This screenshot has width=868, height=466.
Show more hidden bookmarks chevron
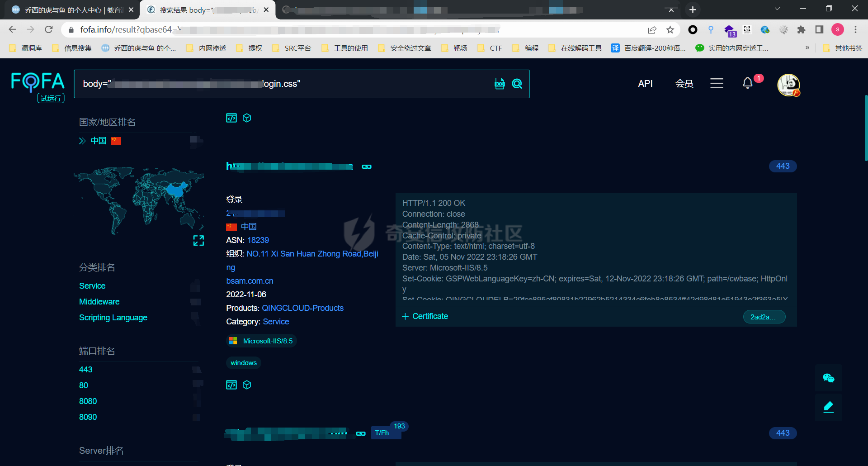pos(807,48)
